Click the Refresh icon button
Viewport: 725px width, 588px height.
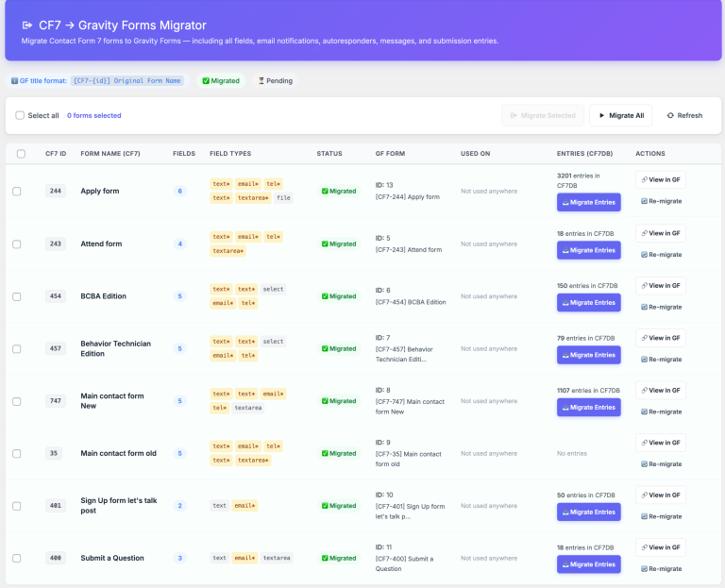(684, 115)
